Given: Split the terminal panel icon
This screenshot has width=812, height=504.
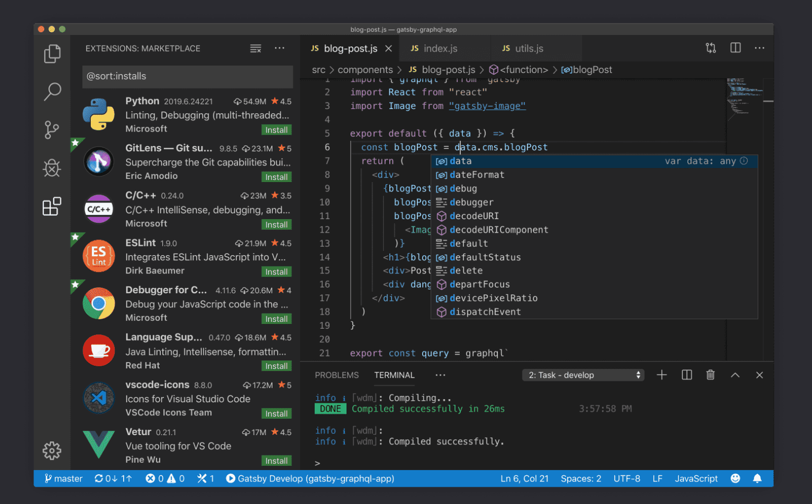Looking at the screenshot, I should (x=686, y=375).
